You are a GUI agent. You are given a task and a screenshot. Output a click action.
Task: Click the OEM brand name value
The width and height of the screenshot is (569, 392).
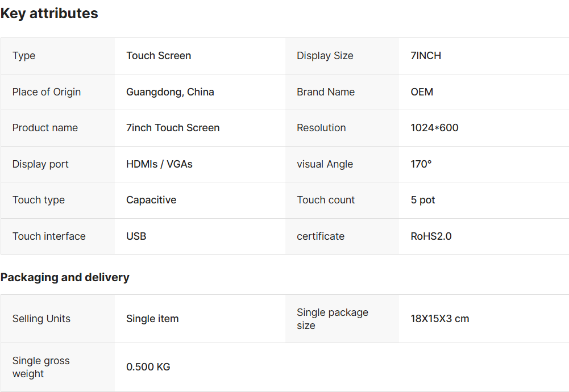(x=422, y=92)
